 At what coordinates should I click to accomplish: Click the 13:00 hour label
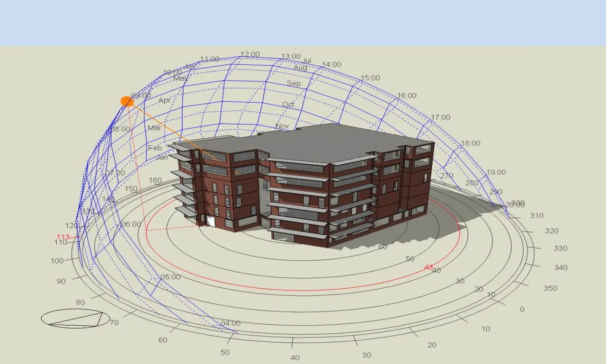pos(291,56)
